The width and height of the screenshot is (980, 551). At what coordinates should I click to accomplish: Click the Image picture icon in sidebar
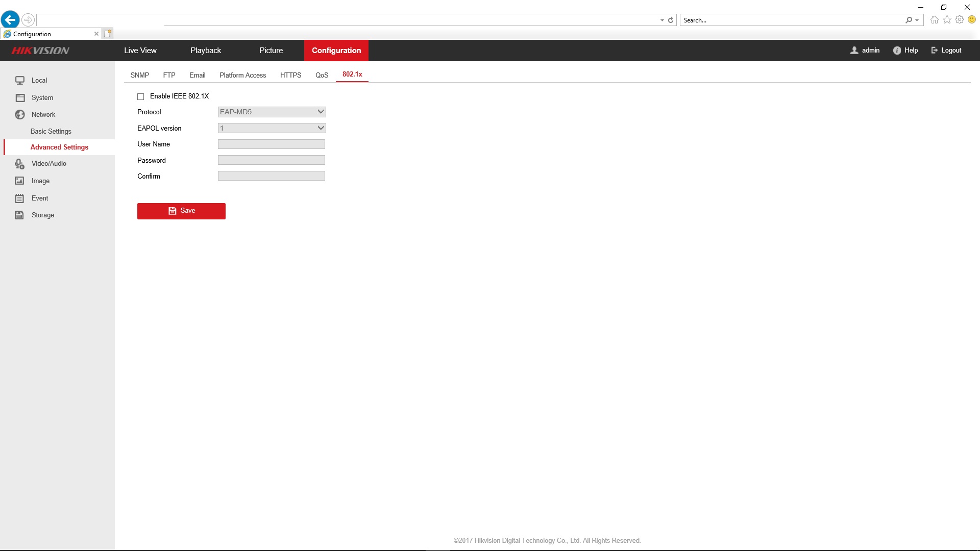[x=20, y=181]
